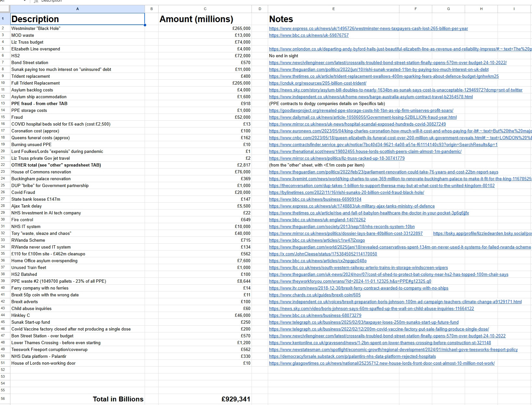Select the 'Child abuse inquiries' cell
The height and width of the screenshot is (405, 532).
[77, 309]
